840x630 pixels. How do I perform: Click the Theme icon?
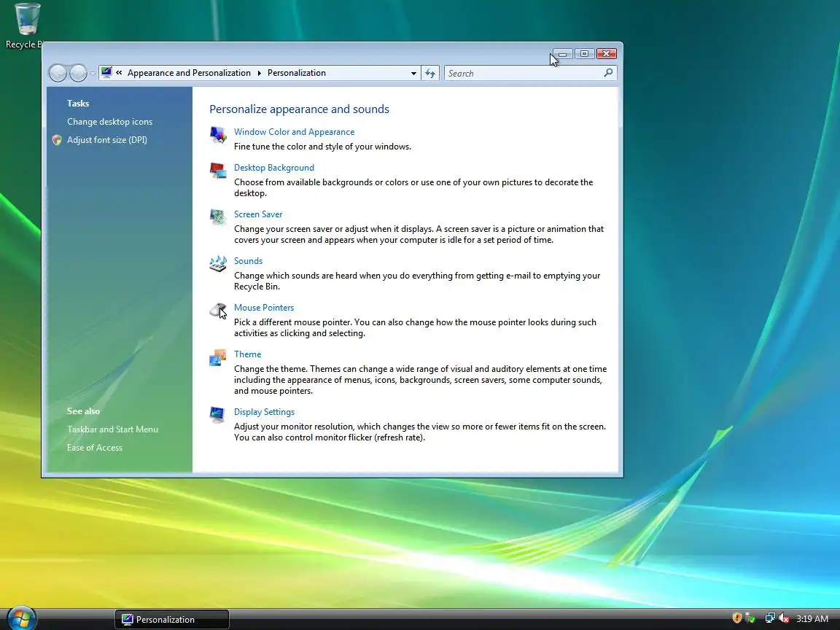click(x=218, y=357)
